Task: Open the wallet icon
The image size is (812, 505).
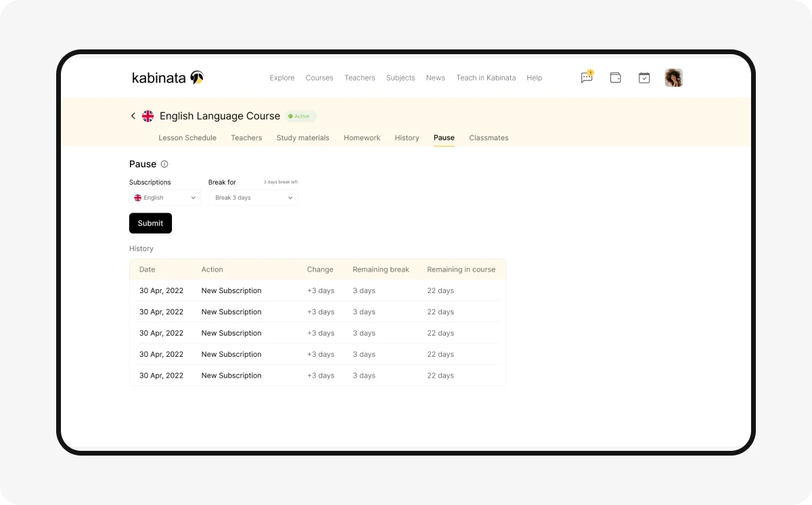Action: (615, 78)
